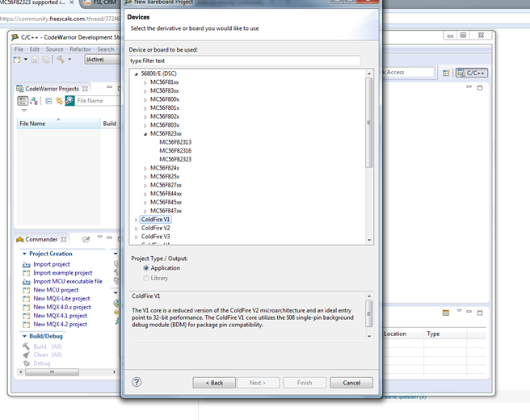
Task: Click the Quick Access search field
Action: 408,73
